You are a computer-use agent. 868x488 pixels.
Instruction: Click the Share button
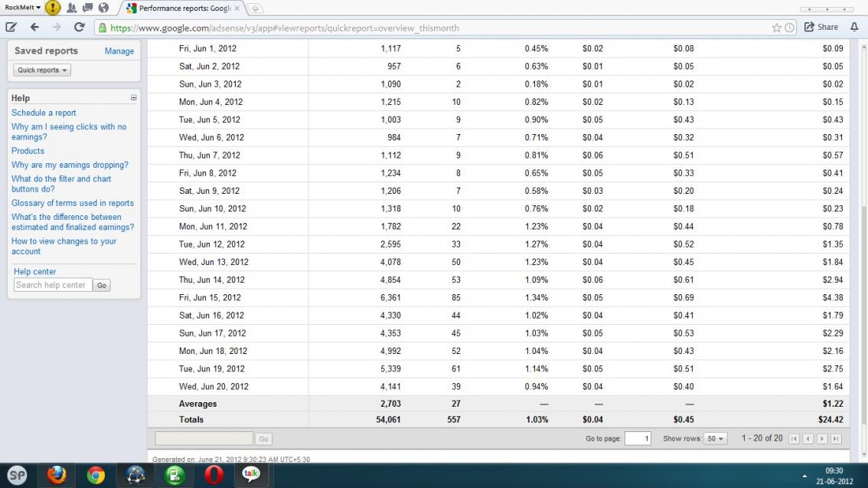point(821,27)
